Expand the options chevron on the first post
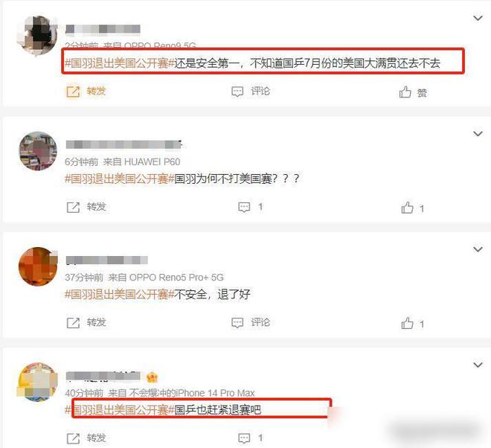Viewport: 491px width, 448px height. coord(478,18)
